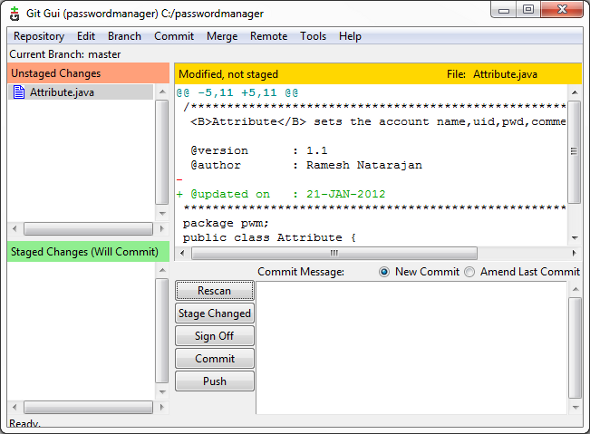The width and height of the screenshot is (590, 434).
Task: Click the Git Gui title bar icon
Action: (14, 14)
